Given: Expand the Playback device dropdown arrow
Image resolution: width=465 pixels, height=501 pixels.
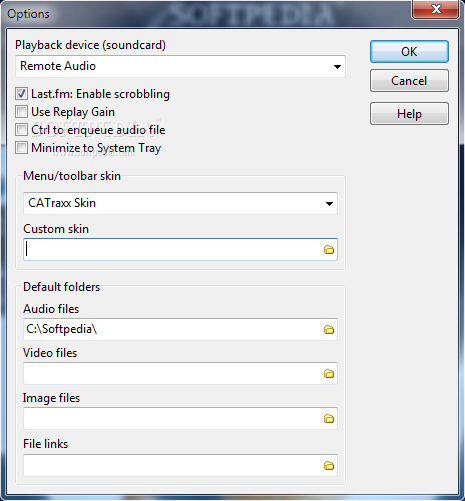Looking at the screenshot, I should click(337, 67).
